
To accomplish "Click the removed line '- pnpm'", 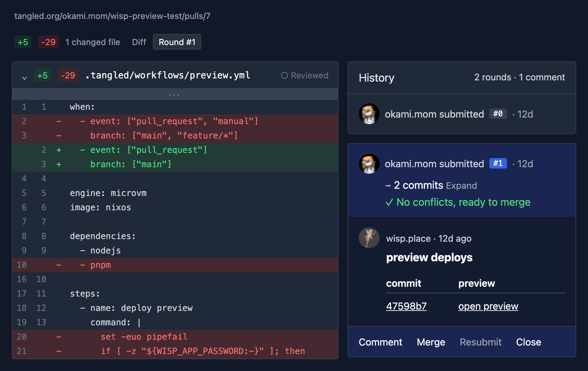I will click(x=175, y=265).
